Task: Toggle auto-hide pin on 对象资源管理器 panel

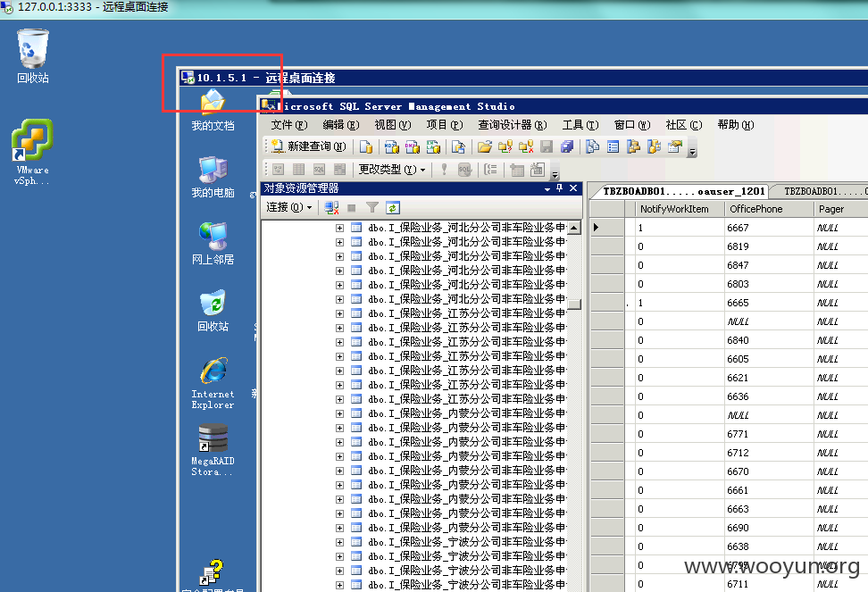Action: click(x=560, y=188)
